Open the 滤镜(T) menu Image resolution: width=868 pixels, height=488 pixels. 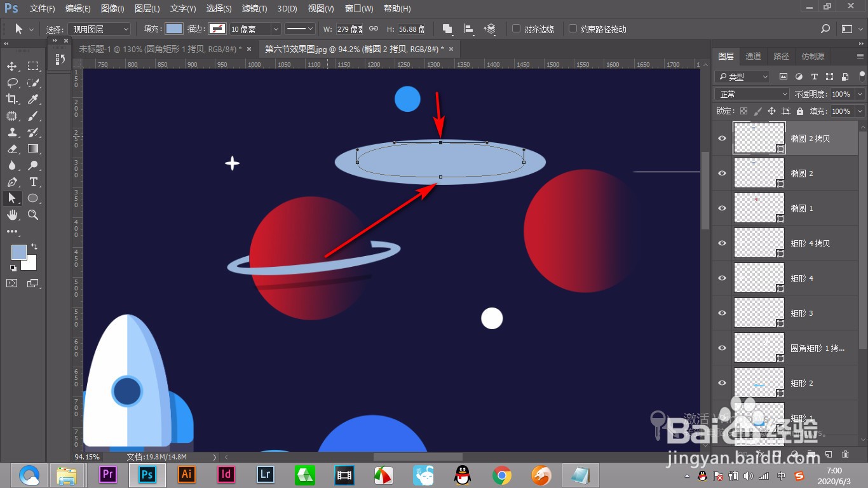click(x=254, y=8)
